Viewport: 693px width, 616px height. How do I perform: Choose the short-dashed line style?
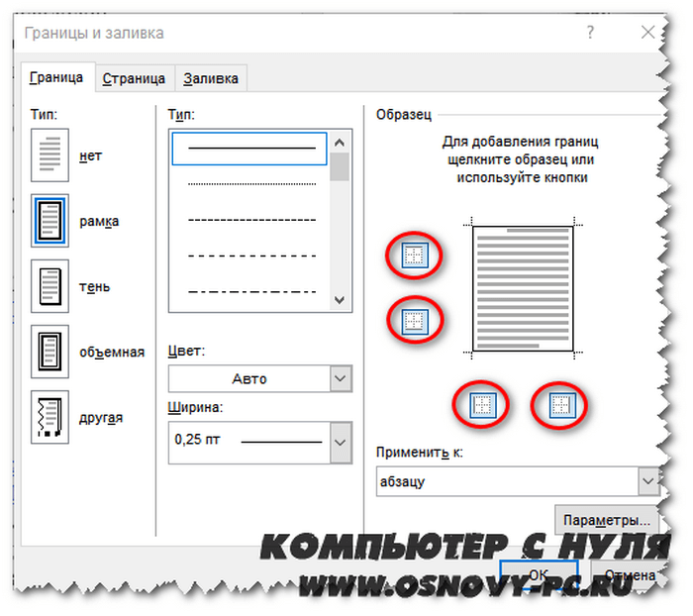click(251, 220)
